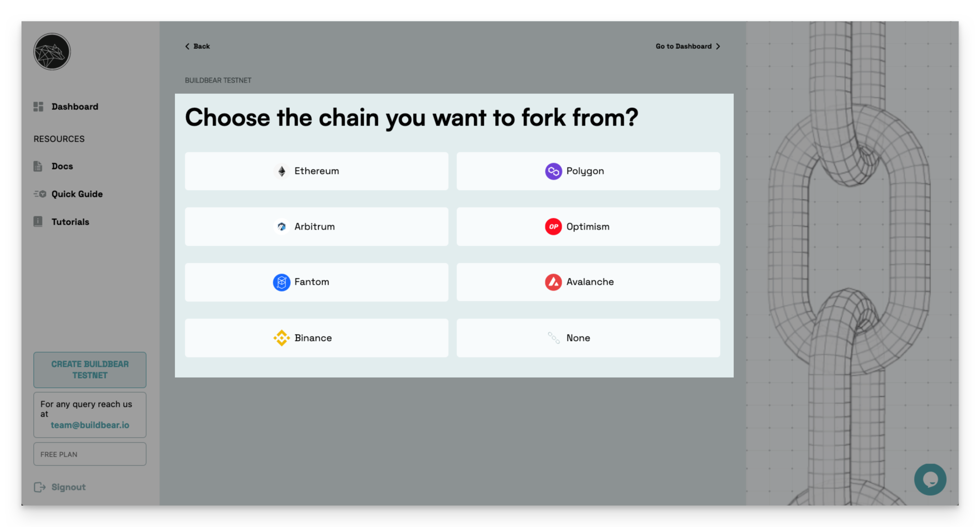Screen dimensions: 980x527
Task: Click the None chain option
Action: (x=588, y=338)
